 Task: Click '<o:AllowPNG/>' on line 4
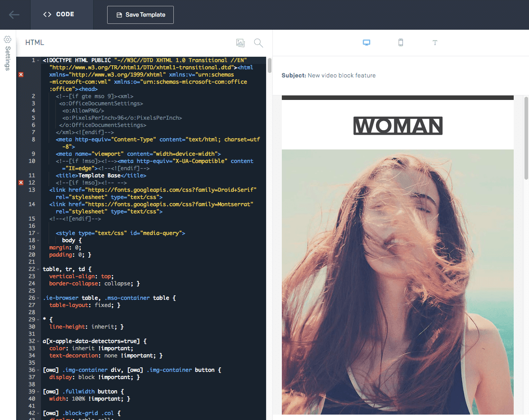coord(83,111)
